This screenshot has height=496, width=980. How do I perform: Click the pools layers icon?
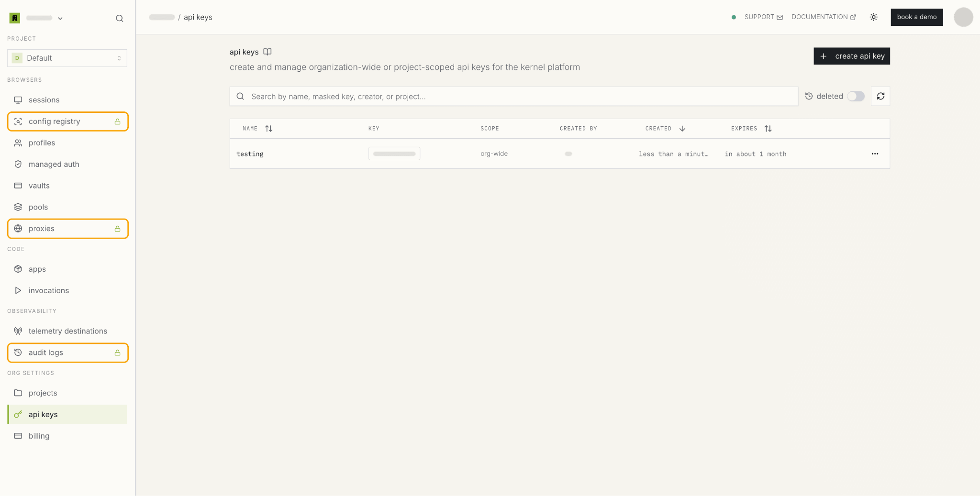pos(18,207)
